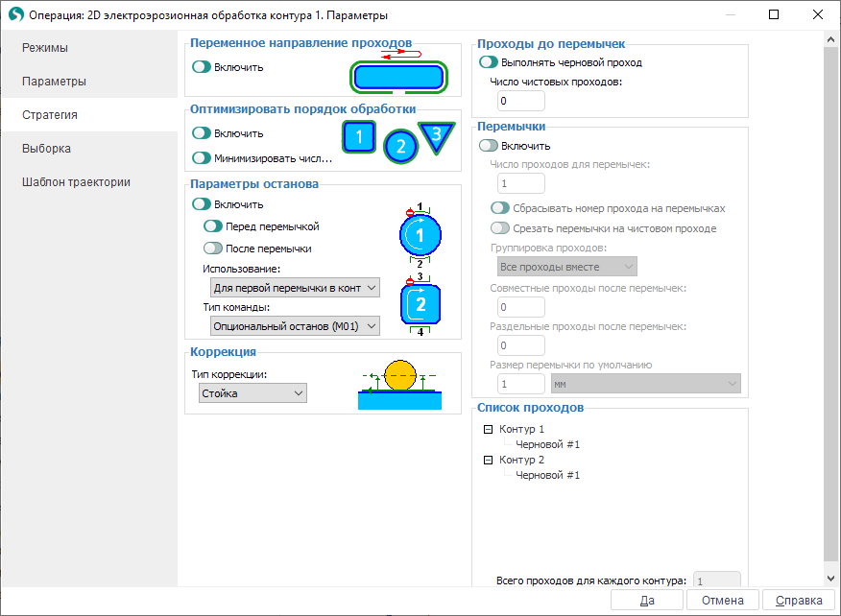Click the round contour stop diagram
Image resolution: width=841 pixels, height=616 pixels.
point(420,234)
